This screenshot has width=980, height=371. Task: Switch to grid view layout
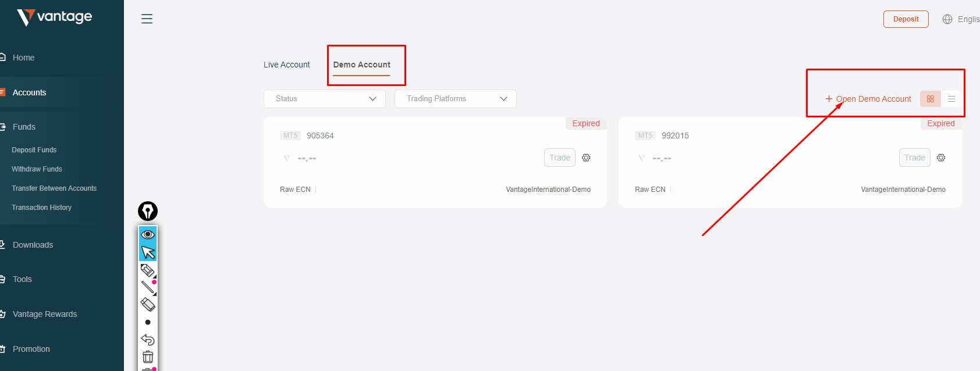[x=930, y=99]
